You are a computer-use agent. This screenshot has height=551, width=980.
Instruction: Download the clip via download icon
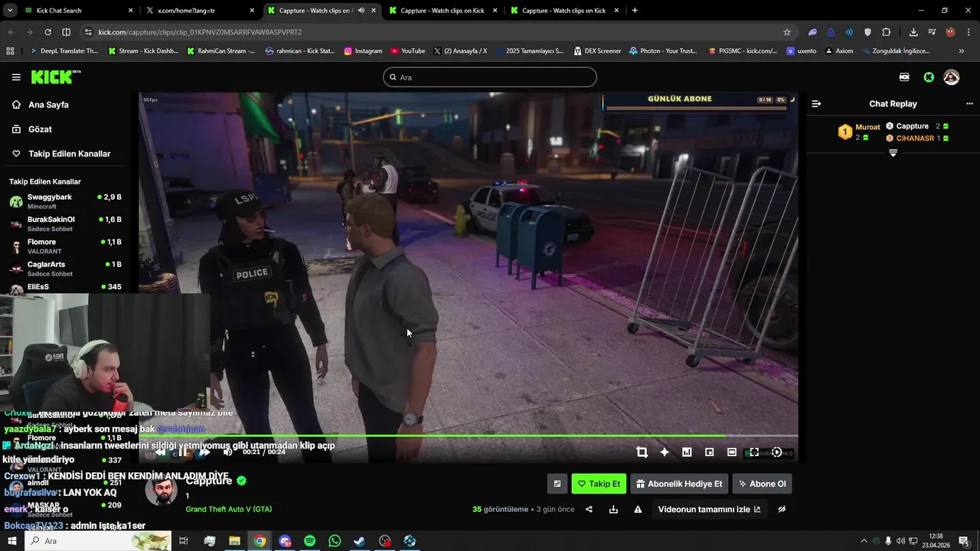613,510
